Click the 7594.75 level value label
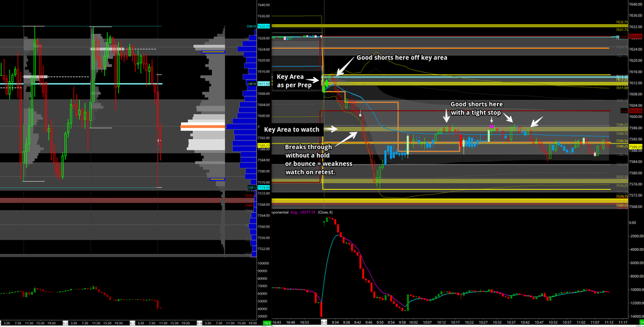644x327 pixels. (x=621, y=133)
